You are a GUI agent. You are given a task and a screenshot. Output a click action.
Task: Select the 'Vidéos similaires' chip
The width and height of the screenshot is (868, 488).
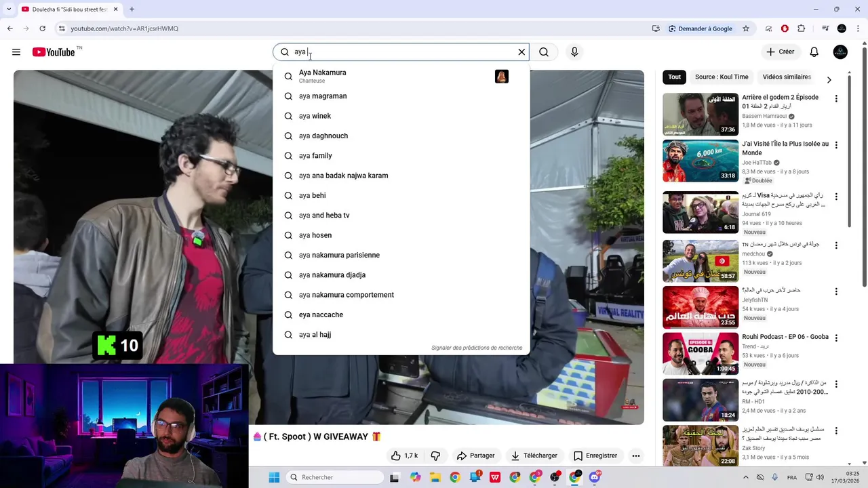click(x=787, y=77)
